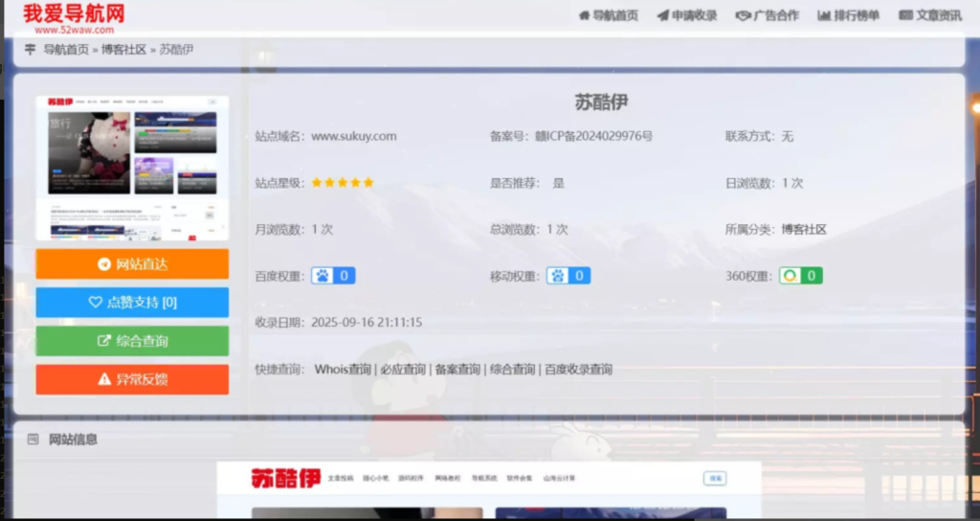Image resolution: width=980 pixels, height=521 pixels.
Task: Click the telegram icon on 网站直达 button
Action: pyautogui.click(x=104, y=264)
